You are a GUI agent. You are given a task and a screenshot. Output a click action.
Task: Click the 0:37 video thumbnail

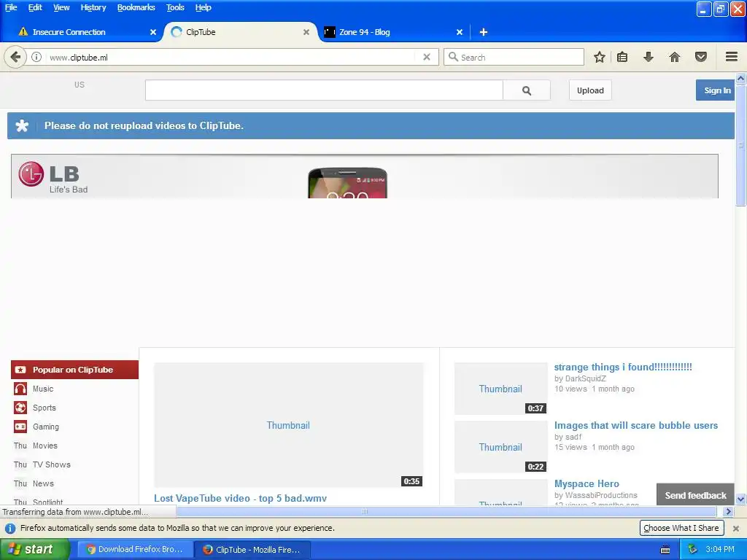(x=500, y=389)
